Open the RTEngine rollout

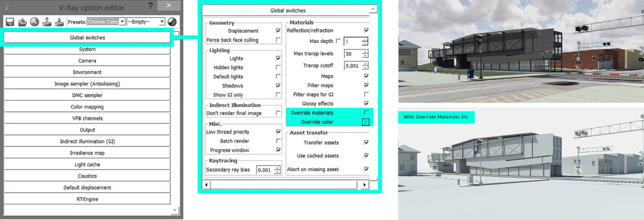click(x=87, y=199)
